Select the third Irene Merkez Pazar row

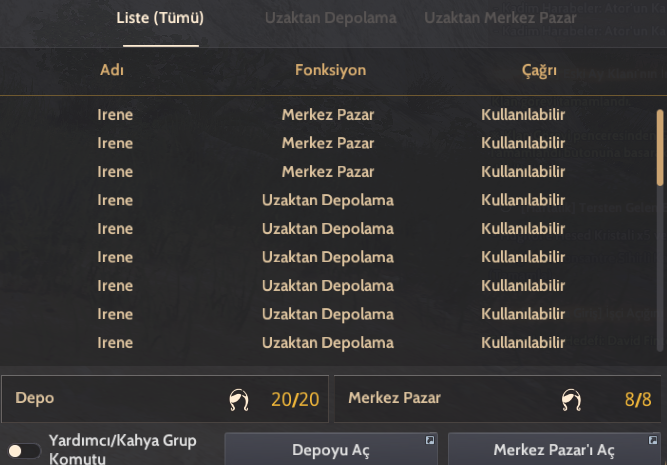click(328, 171)
